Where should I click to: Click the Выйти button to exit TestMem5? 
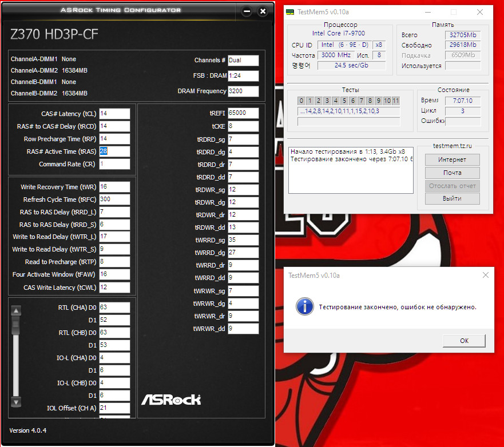[x=453, y=198]
